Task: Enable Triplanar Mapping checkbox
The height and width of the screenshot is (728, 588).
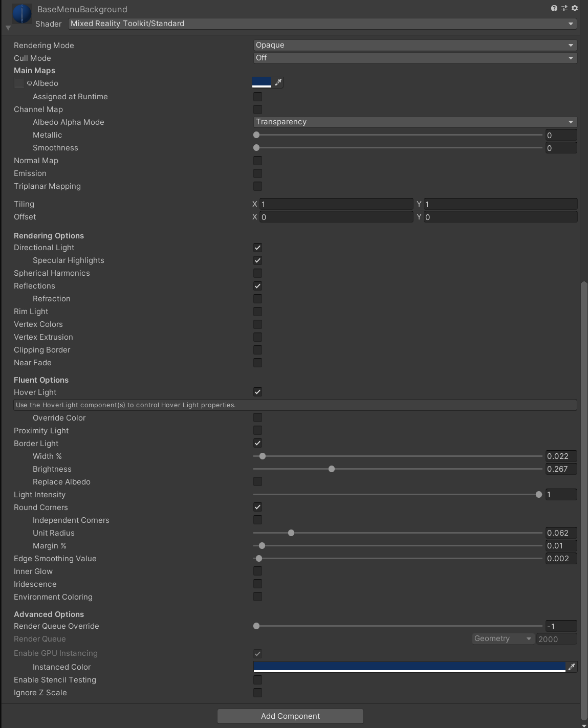Action: [257, 186]
